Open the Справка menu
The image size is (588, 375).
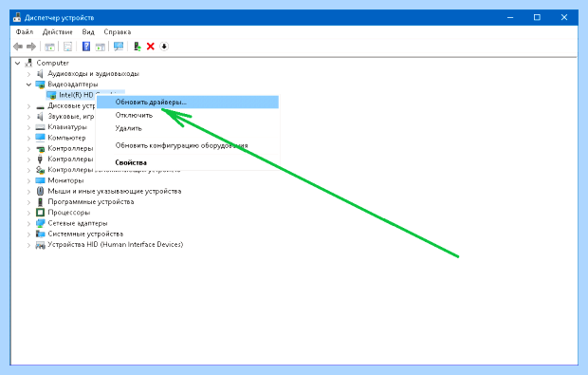[117, 32]
